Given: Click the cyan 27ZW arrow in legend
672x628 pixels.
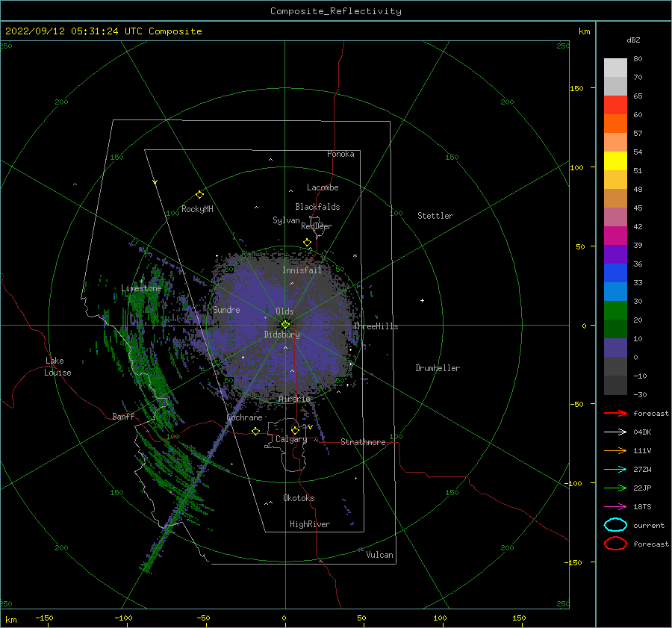Looking at the screenshot, I should click(x=615, y=470).
